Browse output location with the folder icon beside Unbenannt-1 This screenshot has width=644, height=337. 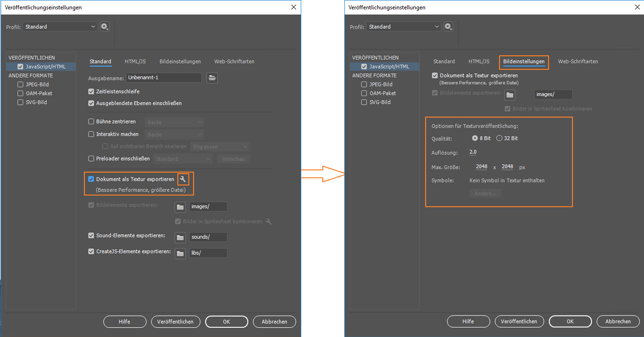click(x=212, y=78)
